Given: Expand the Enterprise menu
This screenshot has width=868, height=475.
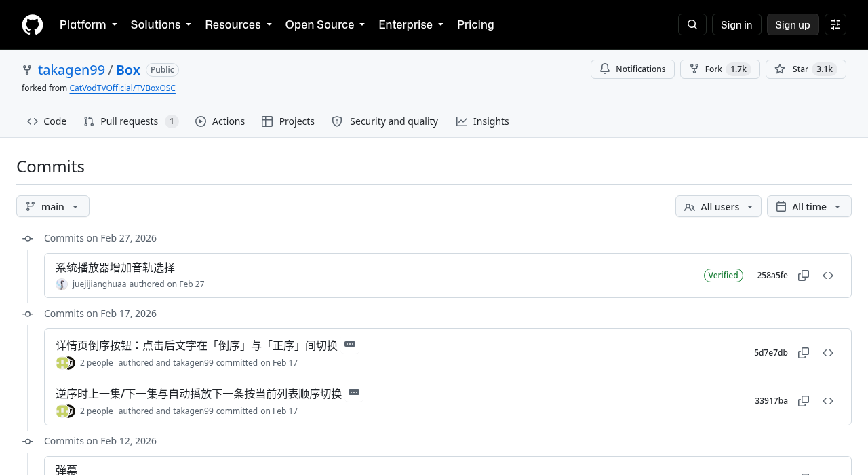Looking at the screenshot, I should (411, 24).
